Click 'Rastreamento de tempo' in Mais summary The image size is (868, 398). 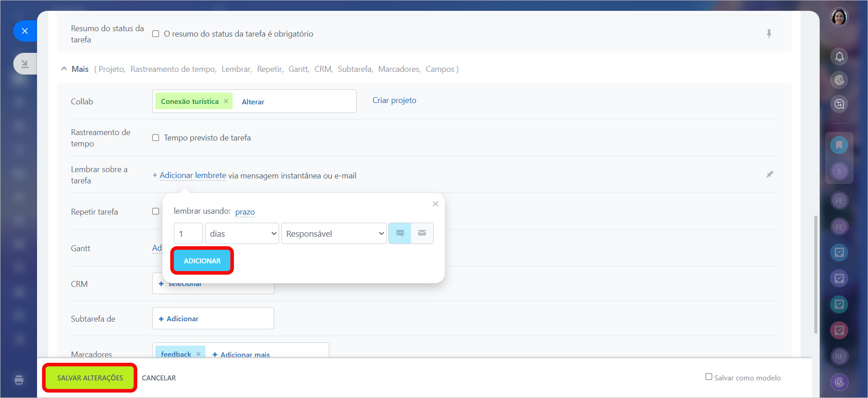[173, 69]
